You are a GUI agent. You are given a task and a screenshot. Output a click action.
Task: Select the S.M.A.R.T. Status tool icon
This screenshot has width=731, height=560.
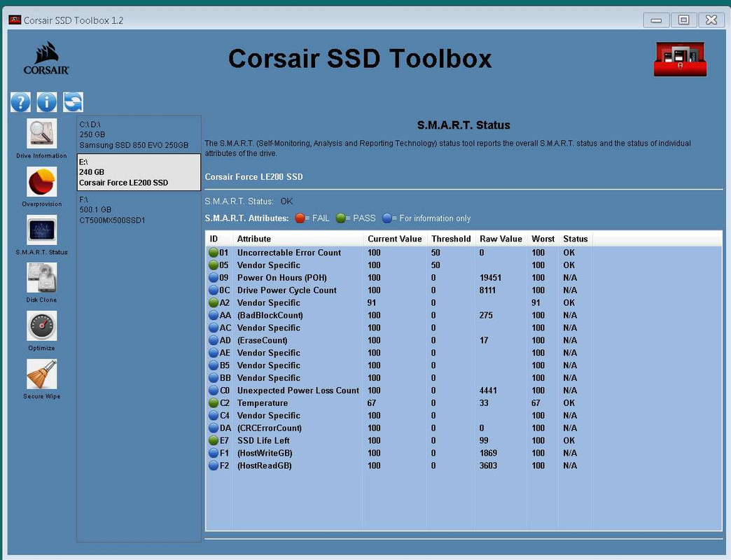click(x=41, y=230)
